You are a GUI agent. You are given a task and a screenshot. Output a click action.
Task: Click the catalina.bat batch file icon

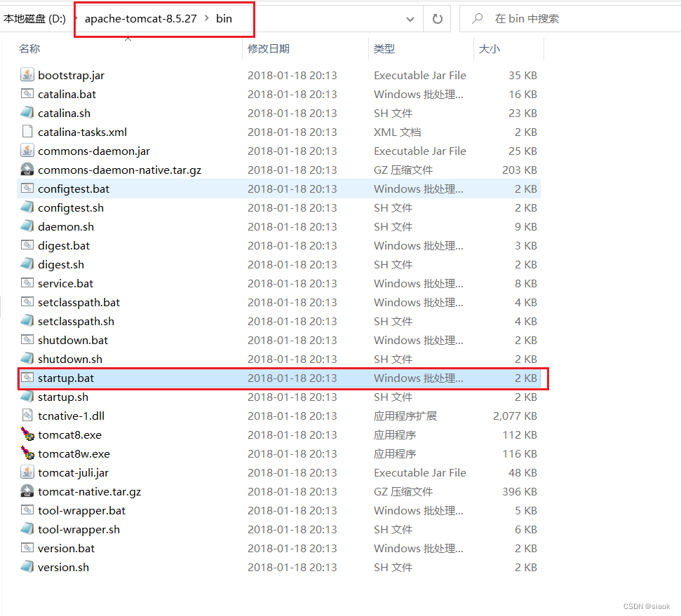27,94
